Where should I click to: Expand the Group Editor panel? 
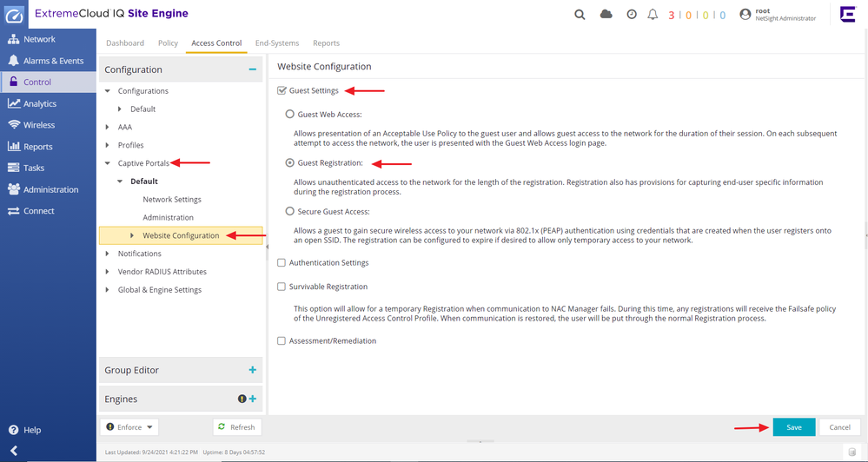[253, 370]
